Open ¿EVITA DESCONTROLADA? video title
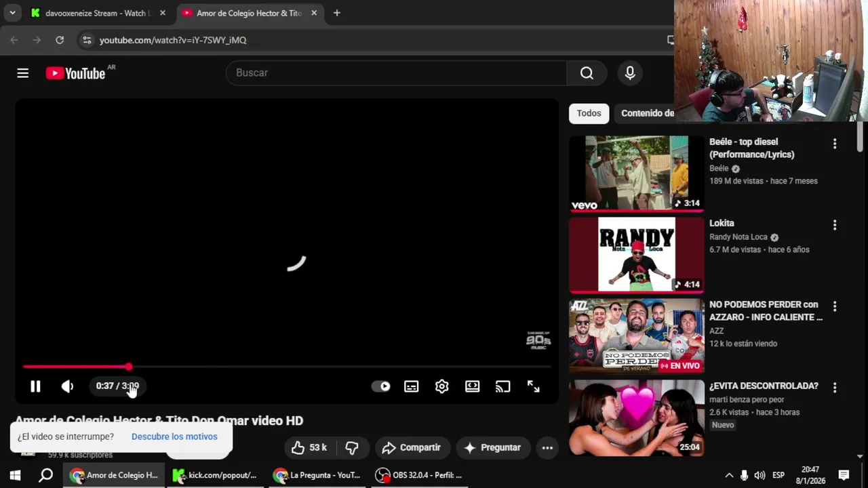Viewport: 868px width, 488px height. click(x=764, y=386)
